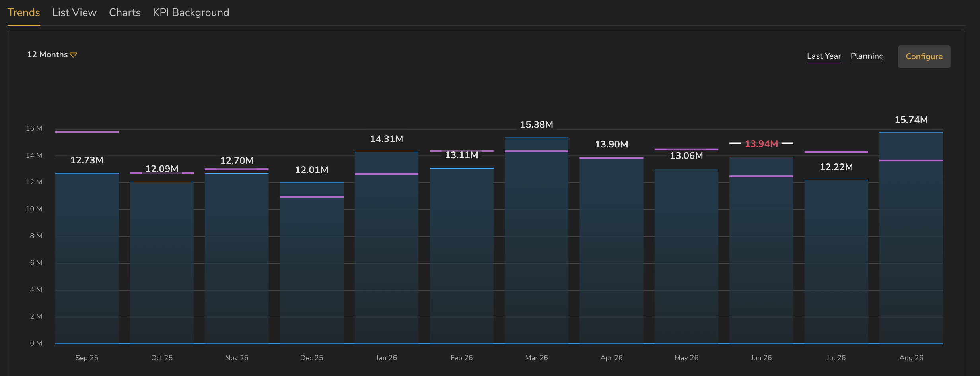Click the Jul 26 bar
This screenshot has height=376, width=980.
pyautogui.click(x=836, y=262)
